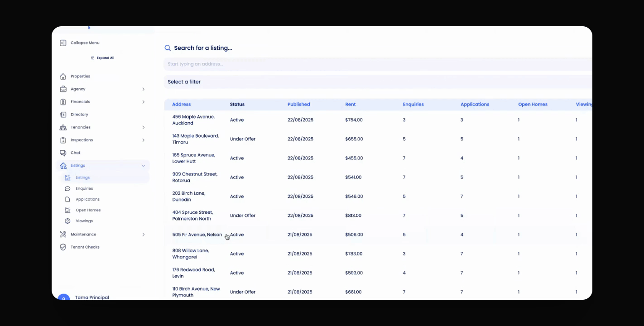Click the search magnifier icon
Image resolution: width=644 pixels, height=326 pixels.
(168, 48)
